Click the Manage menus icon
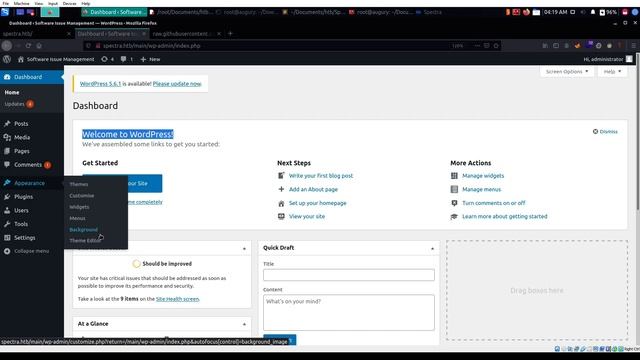This screenshot has width=640, height=360. [x=454, y=189]
